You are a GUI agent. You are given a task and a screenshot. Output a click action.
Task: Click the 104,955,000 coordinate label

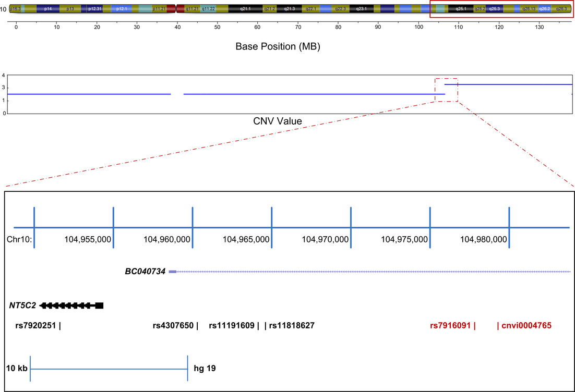pos(88,239)
